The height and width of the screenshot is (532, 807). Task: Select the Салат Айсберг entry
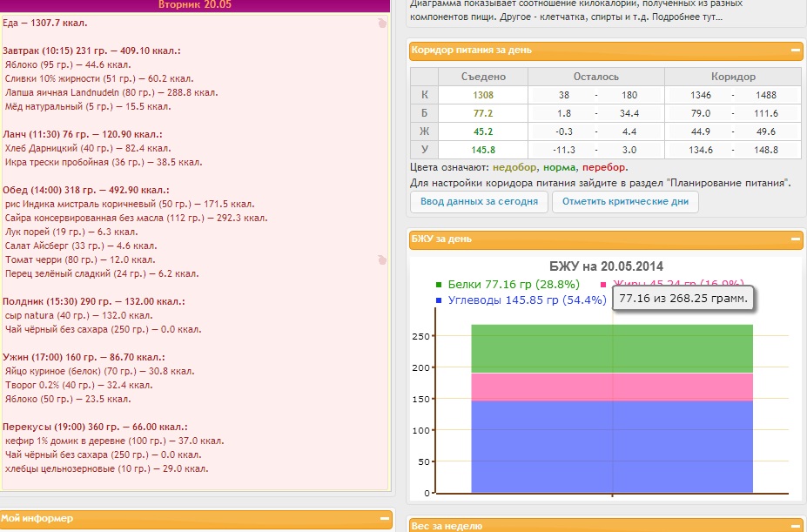coord(81,246)
